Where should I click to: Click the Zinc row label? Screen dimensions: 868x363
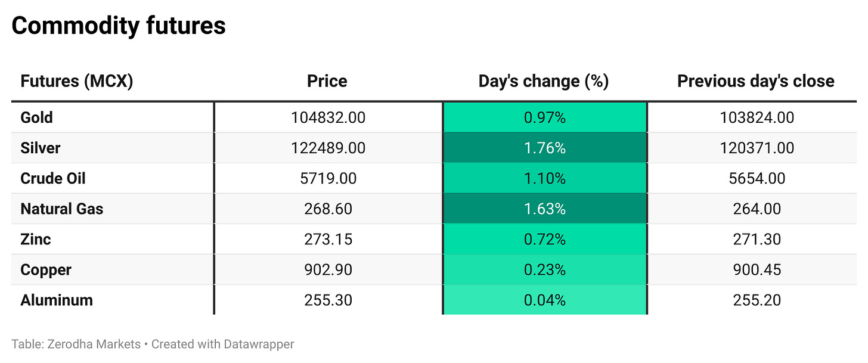[x=36, y=239]
